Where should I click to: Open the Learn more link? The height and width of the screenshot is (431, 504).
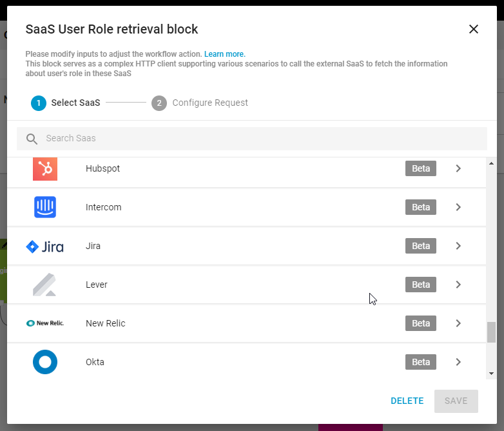point(225,54)
